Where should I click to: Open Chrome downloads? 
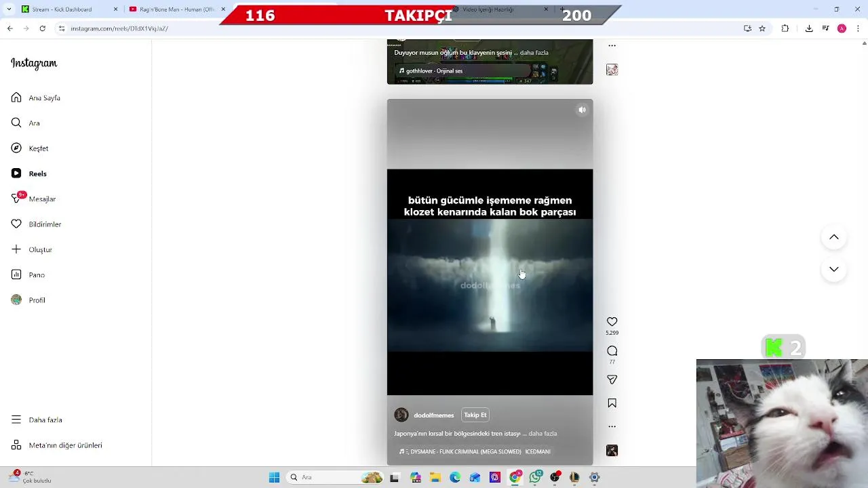pyautogui.click(x=809, y=28)
